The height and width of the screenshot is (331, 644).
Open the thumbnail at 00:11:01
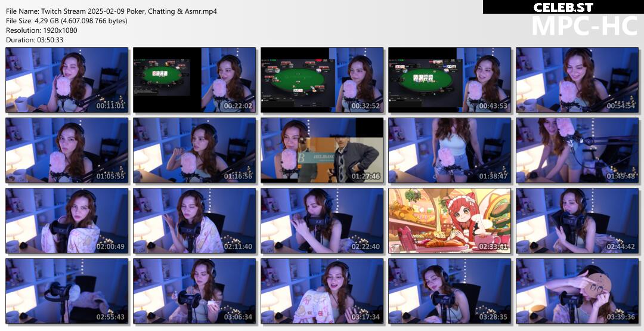(x=67, y=80)
